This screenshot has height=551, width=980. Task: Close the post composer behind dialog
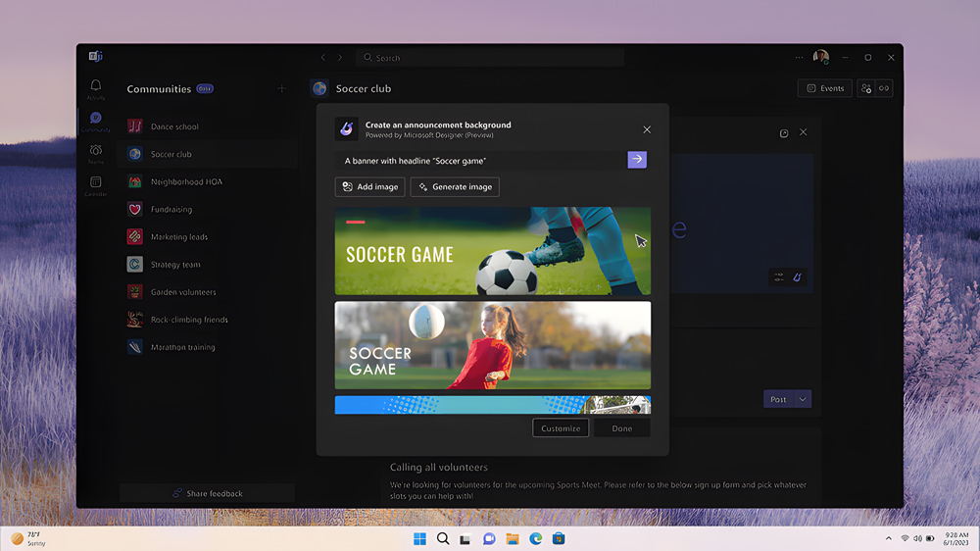(x=804, y=132)
